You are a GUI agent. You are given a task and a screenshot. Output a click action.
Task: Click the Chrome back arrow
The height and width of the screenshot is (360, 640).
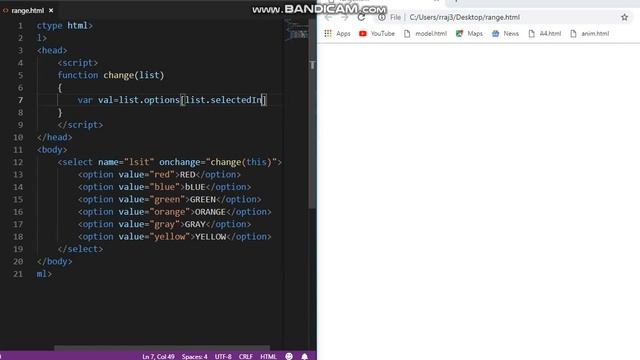point(329,17)
